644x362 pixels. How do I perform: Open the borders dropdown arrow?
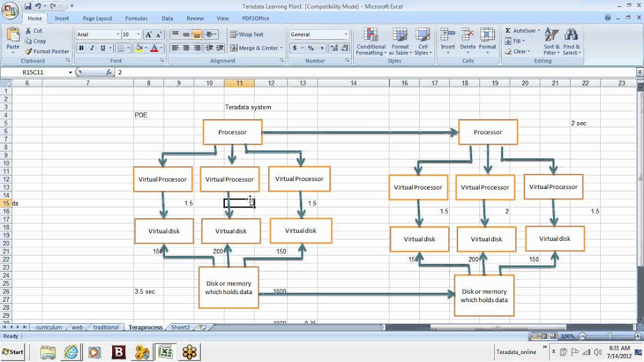pyautogui.click(x=128, y=48)
